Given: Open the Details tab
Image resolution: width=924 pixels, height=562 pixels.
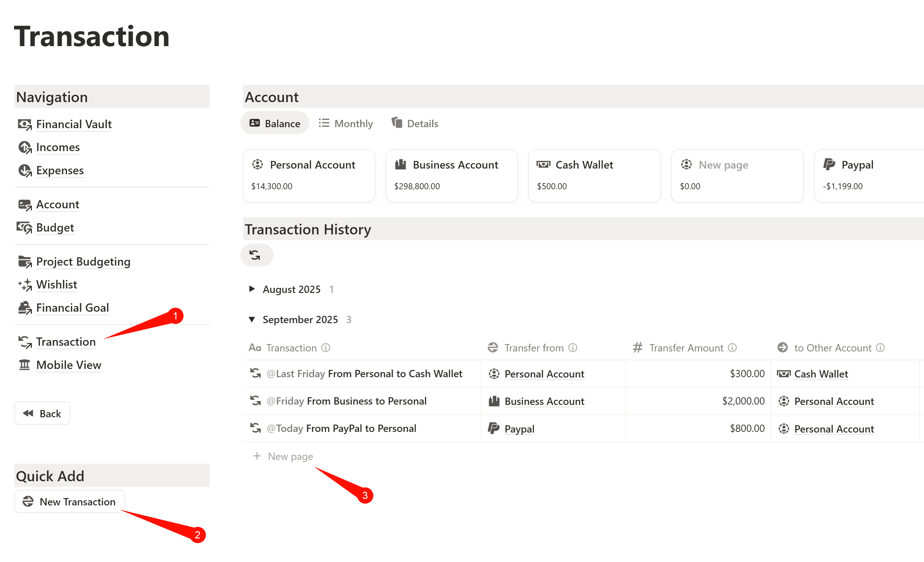Looking at the screenshot, I should pyautogui.click(x=415, y=124).
